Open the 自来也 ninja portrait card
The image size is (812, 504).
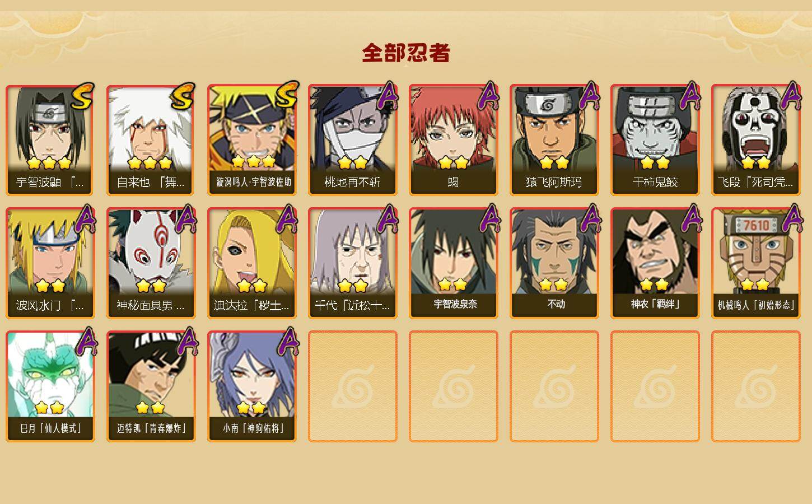151,140
